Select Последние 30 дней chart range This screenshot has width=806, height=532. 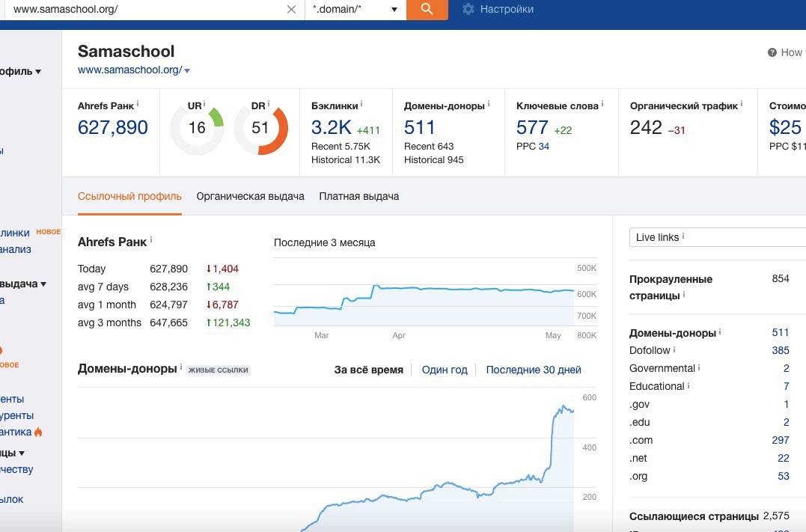534,370
